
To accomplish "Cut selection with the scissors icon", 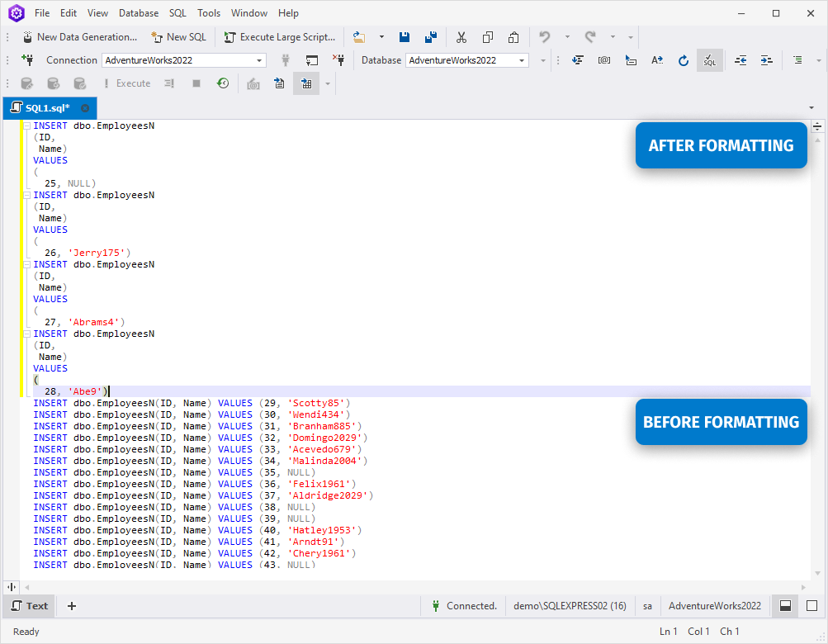I will [461, 37].
